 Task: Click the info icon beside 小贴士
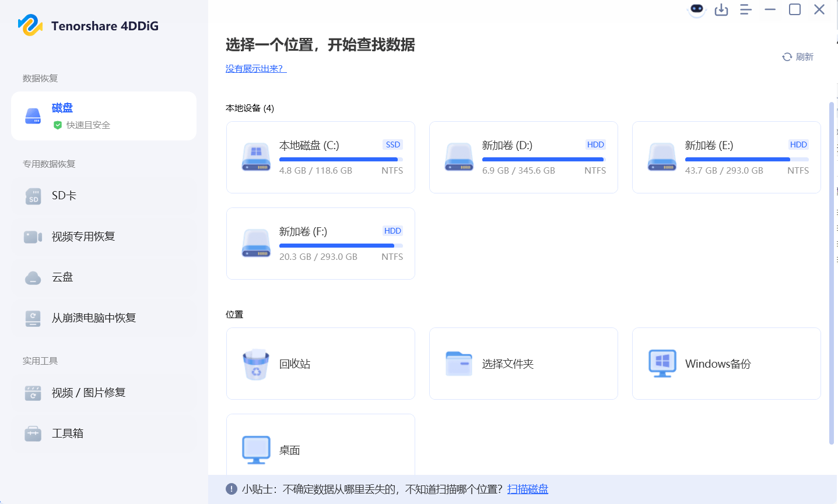(x=232, y=489)
